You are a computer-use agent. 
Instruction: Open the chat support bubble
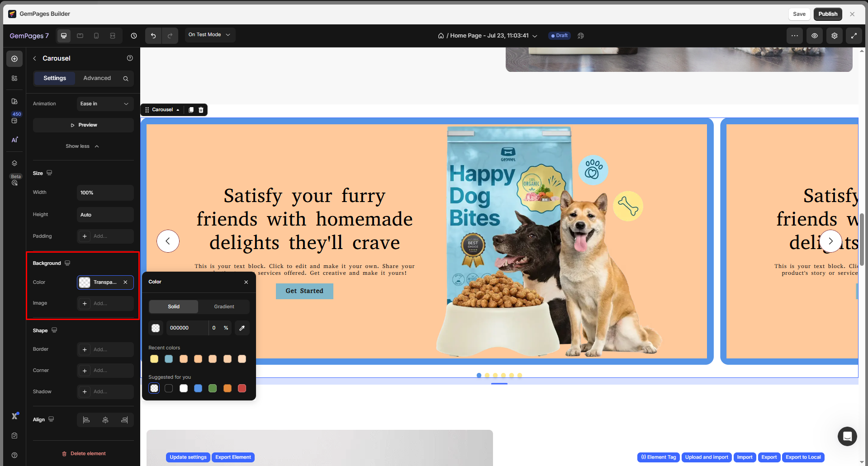[x=847, y=436]
